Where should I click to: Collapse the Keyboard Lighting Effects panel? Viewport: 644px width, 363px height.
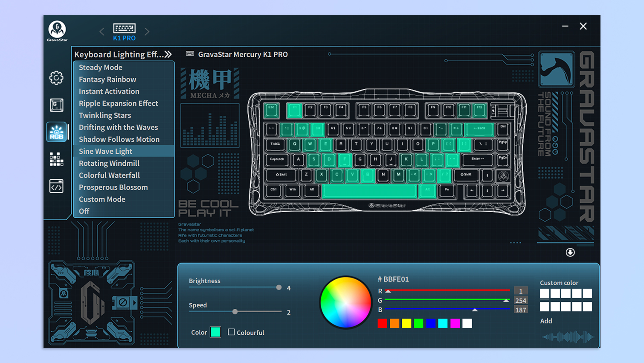pyautogui.click(x=168, y=54)
